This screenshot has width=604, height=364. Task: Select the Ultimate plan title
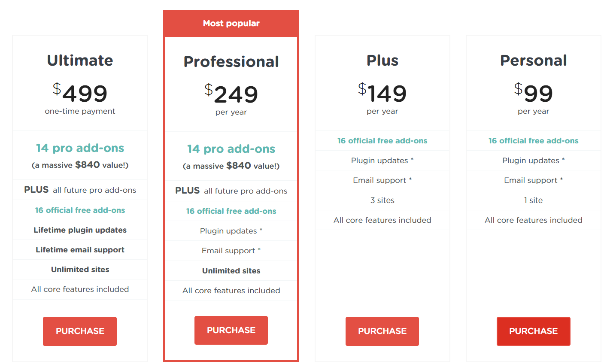click(x=80, y=61)
